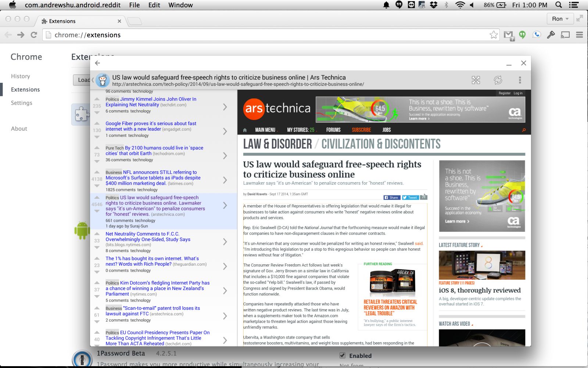
Task: Upvote the NFL announcers Surface tablets post
Action: pyautogui.click(x=97, y=172)
